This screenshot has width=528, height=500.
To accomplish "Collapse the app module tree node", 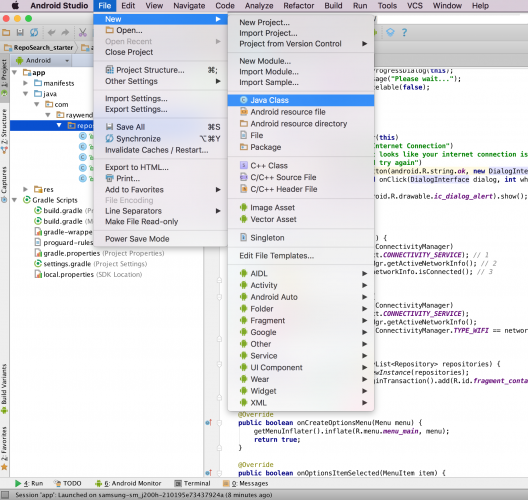I will coord(14,72).
